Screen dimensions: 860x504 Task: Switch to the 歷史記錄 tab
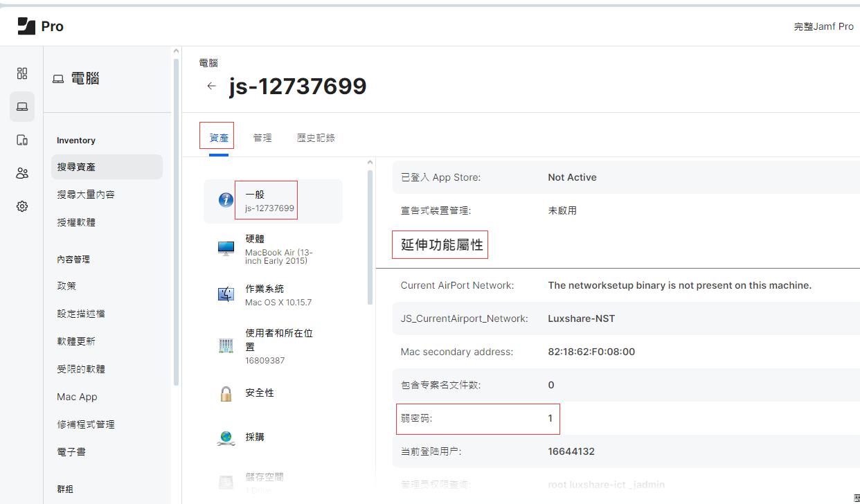316,138
